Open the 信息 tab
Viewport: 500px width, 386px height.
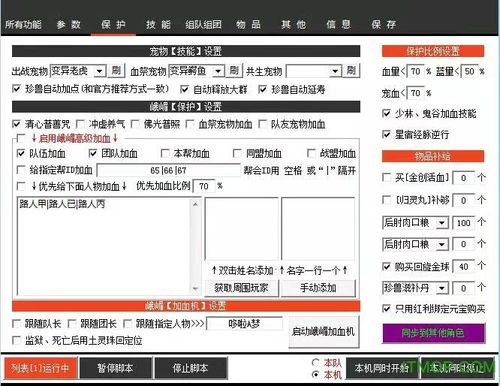pos(338,24)
